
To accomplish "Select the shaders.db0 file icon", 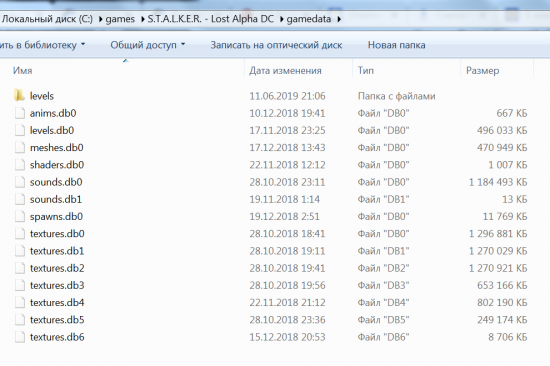I will coord(20,165).
